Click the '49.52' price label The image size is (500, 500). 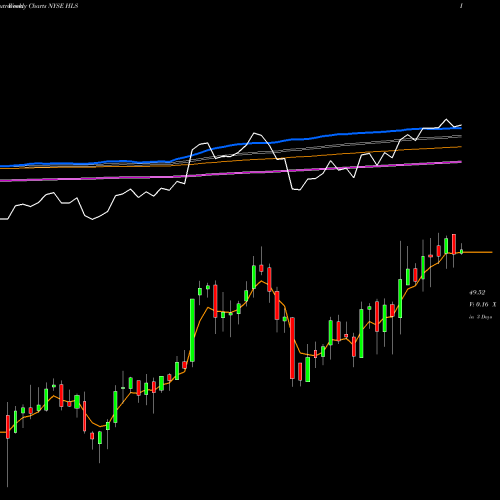(477, 293)
